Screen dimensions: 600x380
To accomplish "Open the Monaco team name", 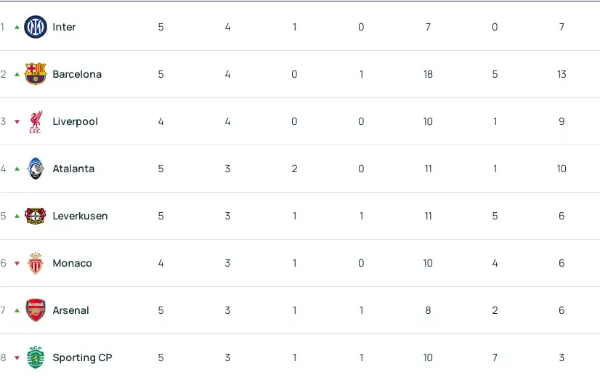I will pyautogui.click(x=72, y=263).
